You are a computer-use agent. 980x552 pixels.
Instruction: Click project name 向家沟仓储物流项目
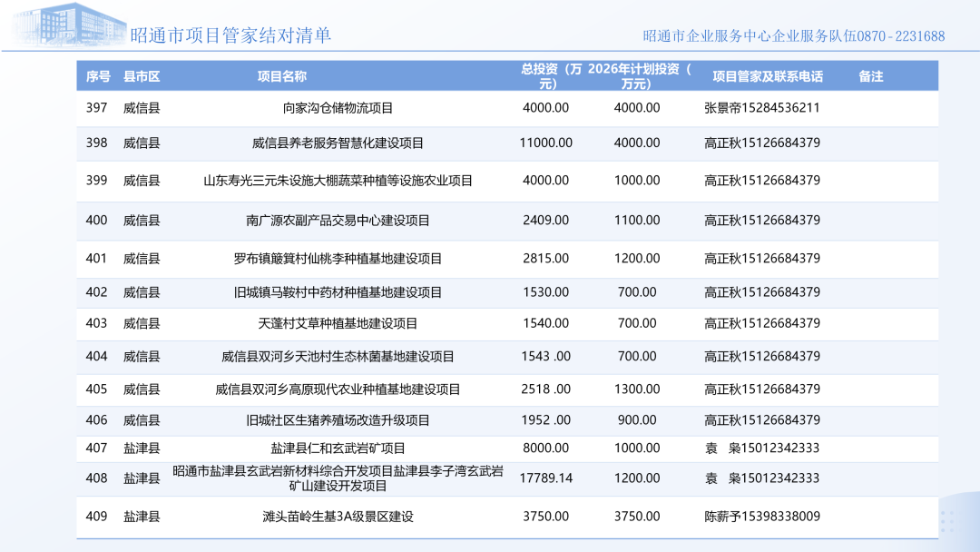coord(338,108)
